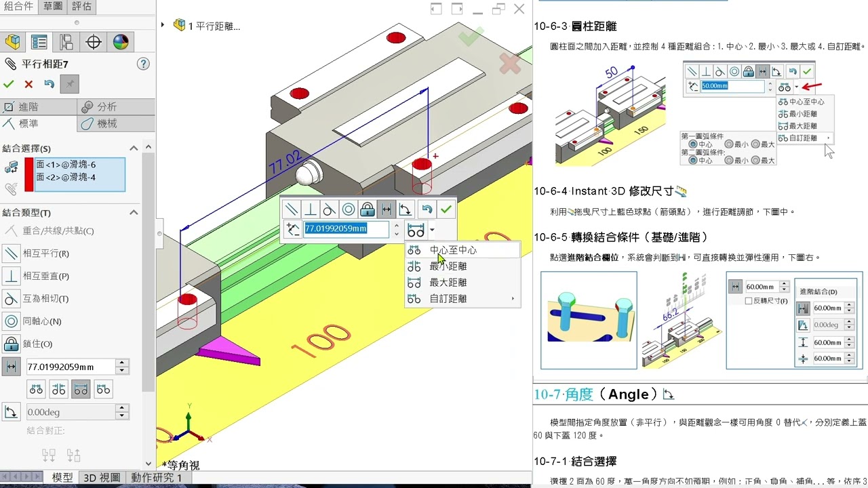Image resolution: width=868 pixels, height=488 pixels.
Task: Choose 中心至中心 from distance menu
Action: coord(462,250)
